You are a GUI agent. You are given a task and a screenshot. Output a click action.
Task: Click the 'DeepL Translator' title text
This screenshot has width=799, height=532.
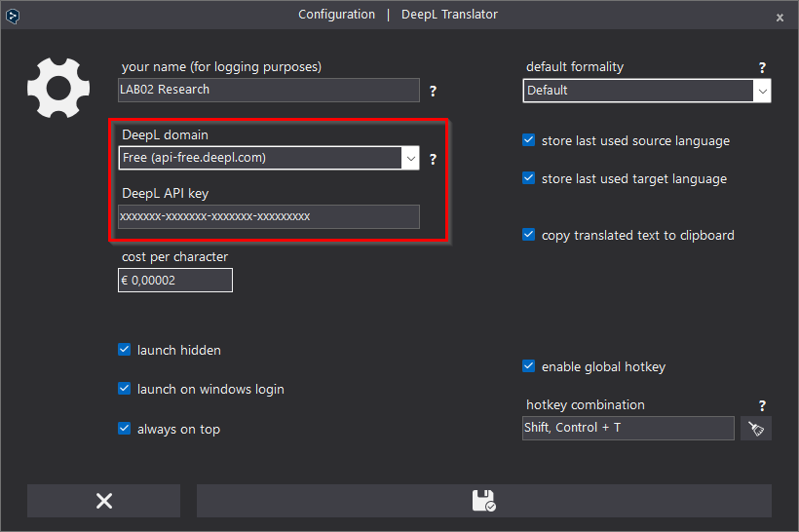coord(449,15)
